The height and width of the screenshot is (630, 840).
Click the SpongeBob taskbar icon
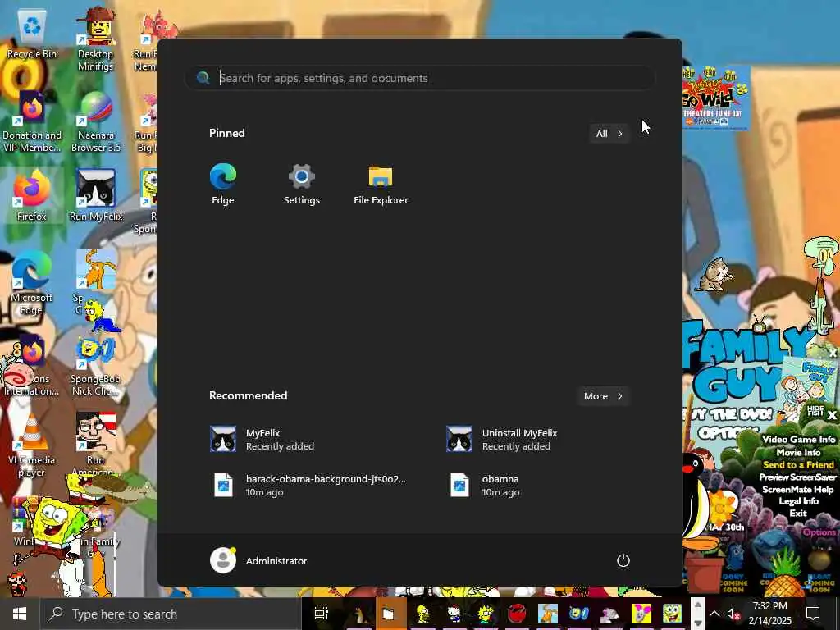[x=672, y=614]
